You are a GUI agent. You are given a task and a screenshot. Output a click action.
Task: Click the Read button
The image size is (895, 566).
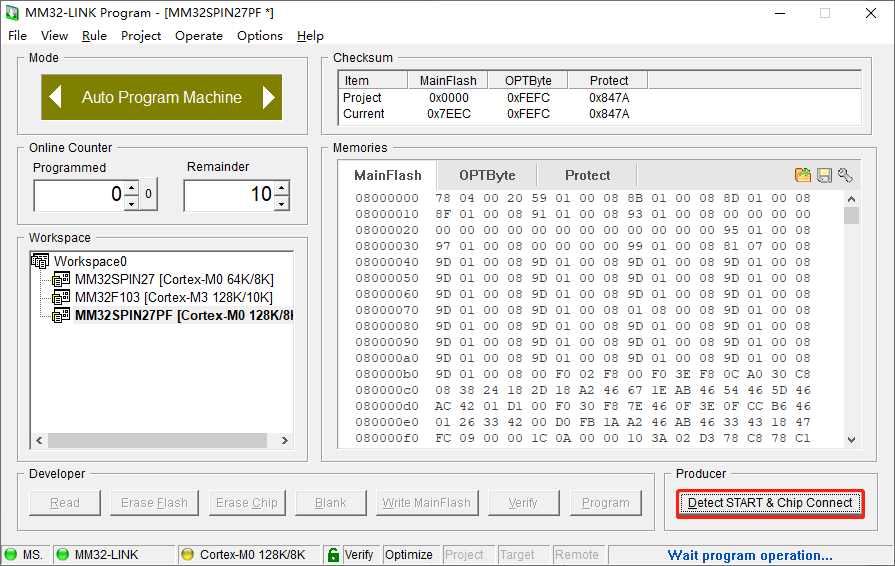tap(64, 503)
